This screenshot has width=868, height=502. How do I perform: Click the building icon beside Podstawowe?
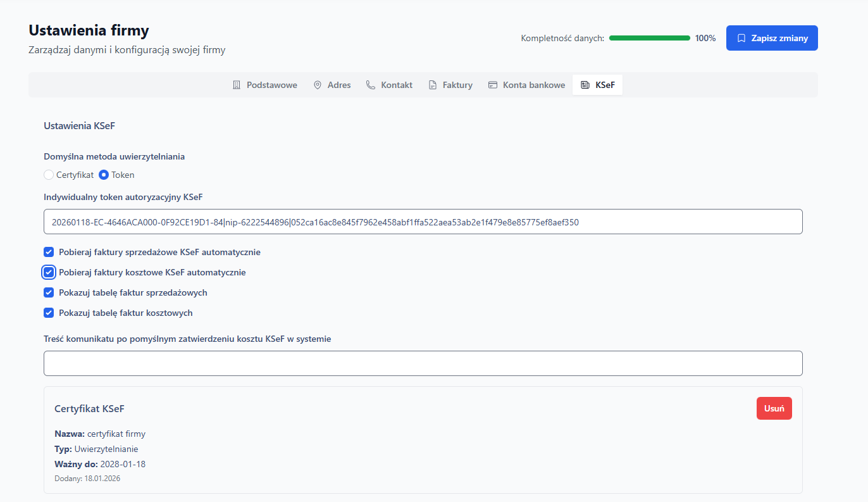tap(237, 85)
